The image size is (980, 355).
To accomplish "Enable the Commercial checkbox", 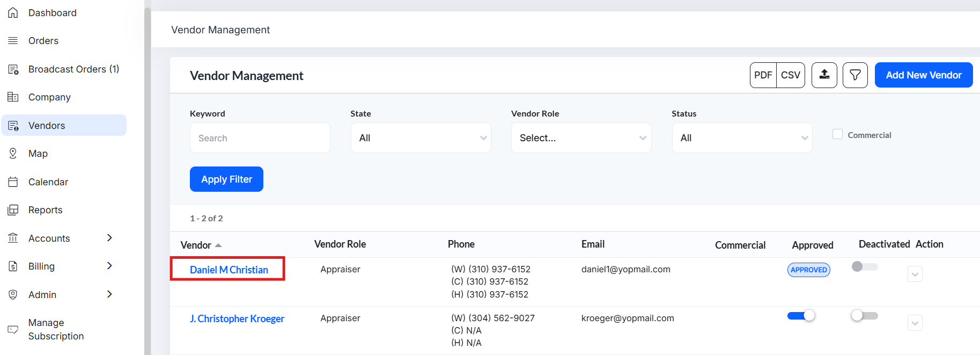I will coord(837,134).
